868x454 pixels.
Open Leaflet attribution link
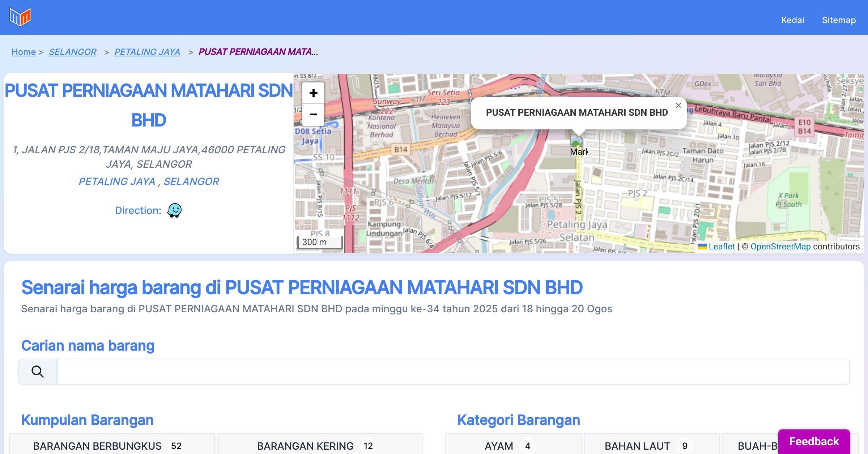point(722,247)
